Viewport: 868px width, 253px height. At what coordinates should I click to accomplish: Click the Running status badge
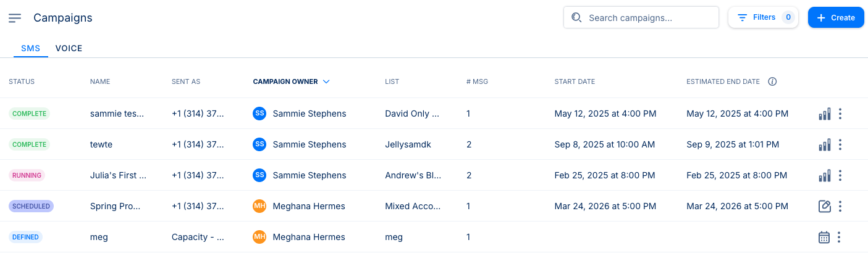click(27, 175)
